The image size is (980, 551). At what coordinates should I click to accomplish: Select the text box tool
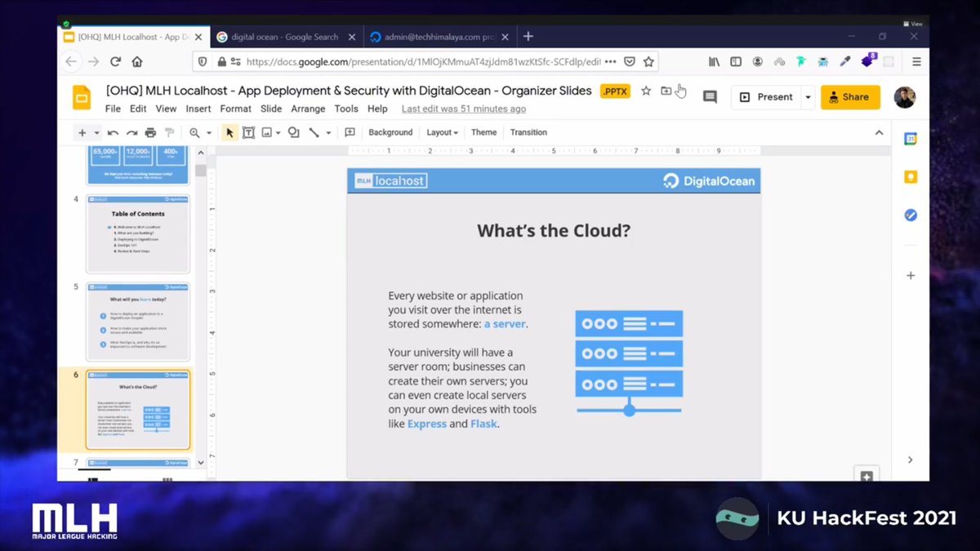248,132
